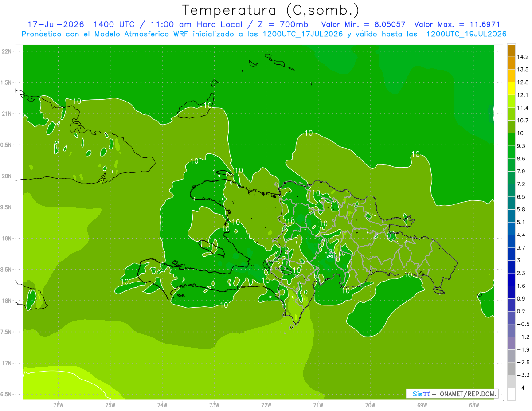The width and height of the screenshot is (532, 411).
Task: Click colour bar label "-0.5"
Action: pos(523,324)
